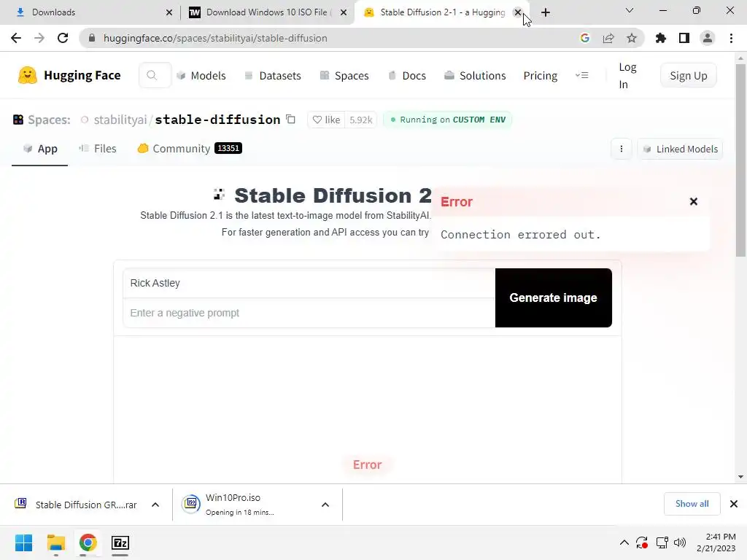Reload the current page
Image resolution: width=747 pixels, height=560 pixels.
pyautogui.click(x=63, y=38)
